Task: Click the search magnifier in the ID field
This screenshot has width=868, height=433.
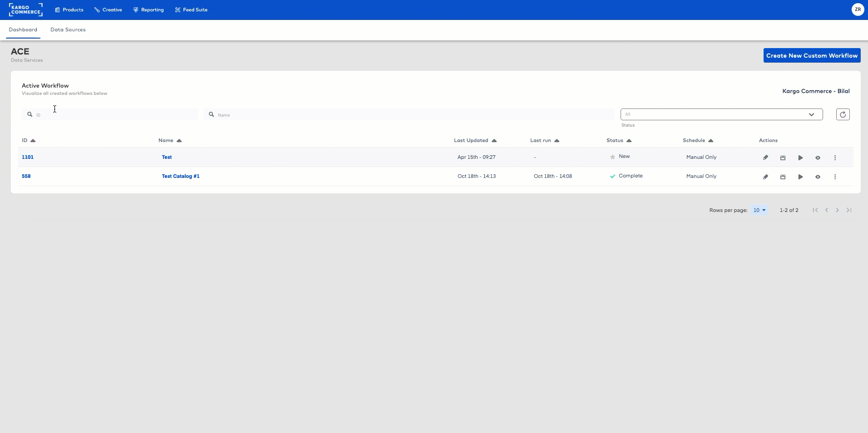Action: coord(30,114)
